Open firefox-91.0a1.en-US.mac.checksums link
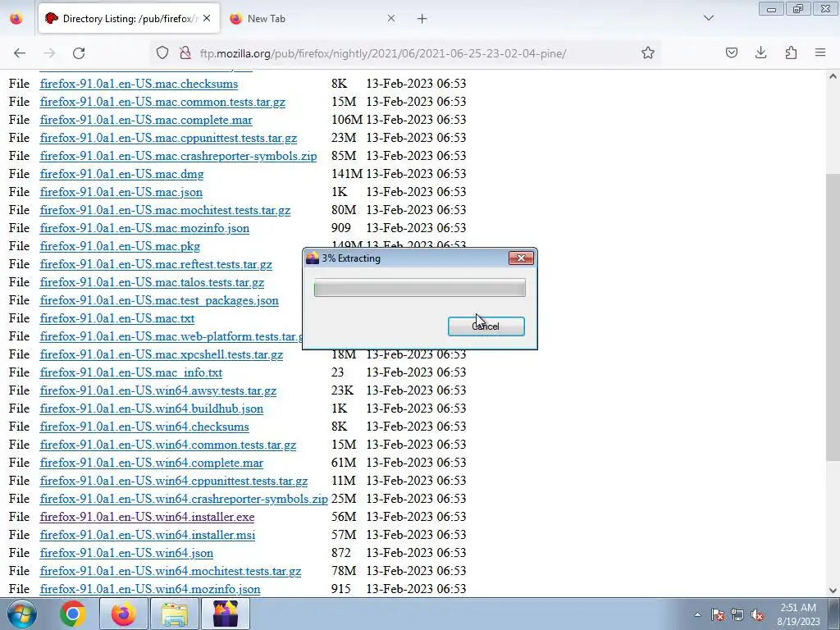 139,84
